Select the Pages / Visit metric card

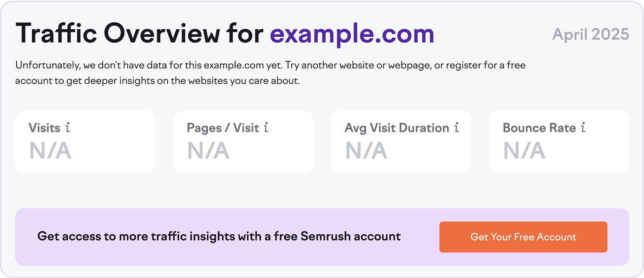click(x=243, y=142)
